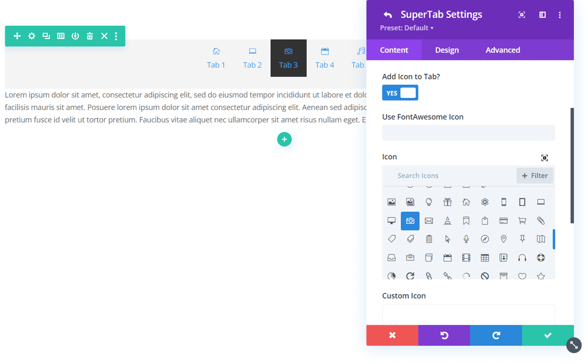Click the Filter button above the icon grid
This screenshot has width=588, height=364.
point(535,175)
